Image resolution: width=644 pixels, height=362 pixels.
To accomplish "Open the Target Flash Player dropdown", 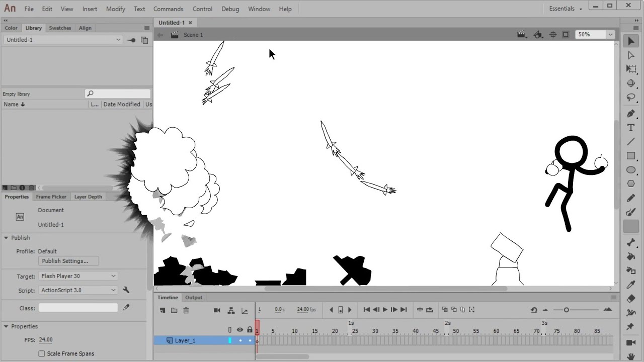I will tap(78, 276).
